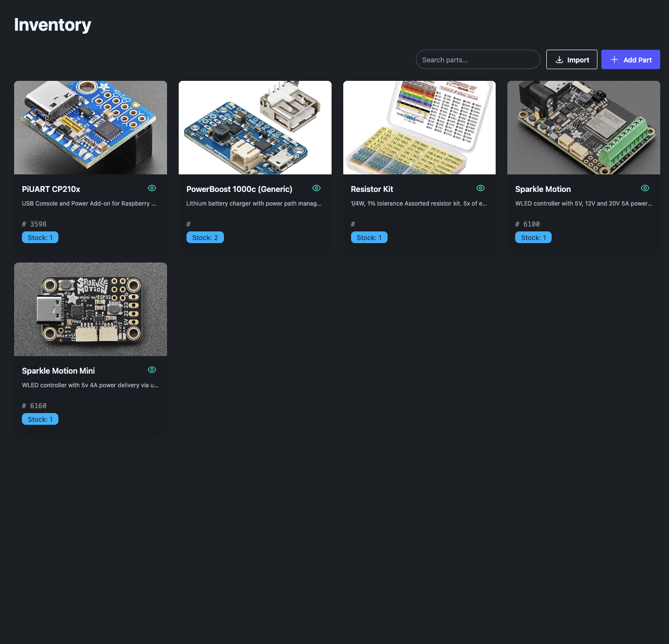Toggle visibility for the Resistor Kit part
This screenshot has width=669, height=644.
coord(480,188)
